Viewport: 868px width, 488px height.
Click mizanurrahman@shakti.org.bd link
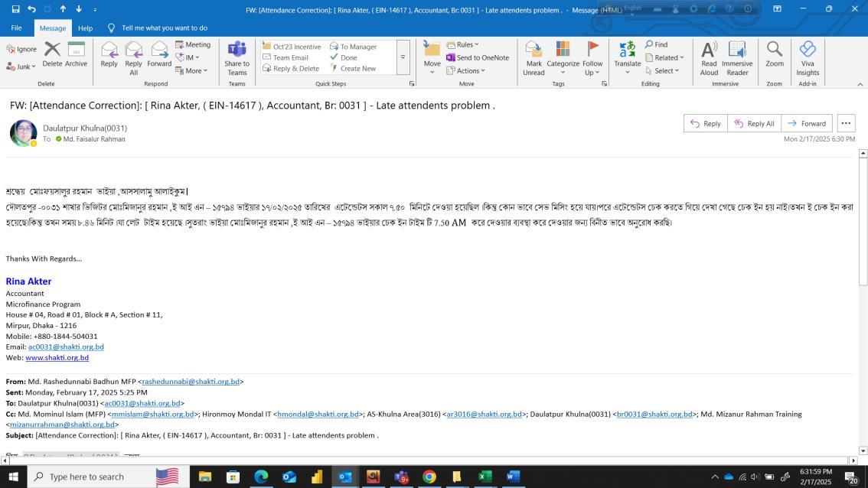62,425
